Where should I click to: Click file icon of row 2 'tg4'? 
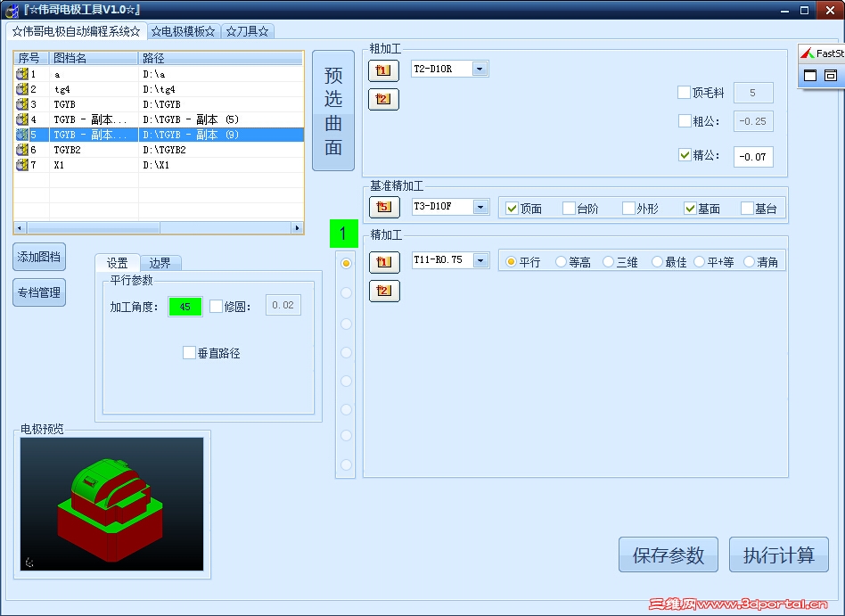pos(22,89)
